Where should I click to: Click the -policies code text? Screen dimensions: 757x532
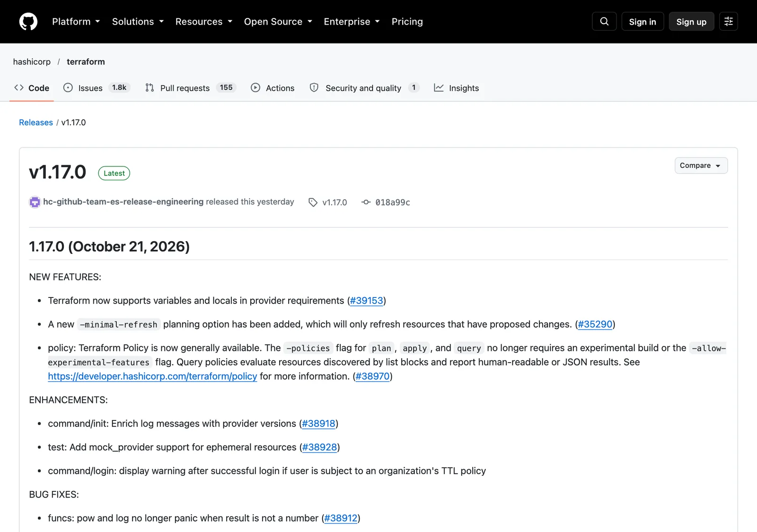(308, 349)
